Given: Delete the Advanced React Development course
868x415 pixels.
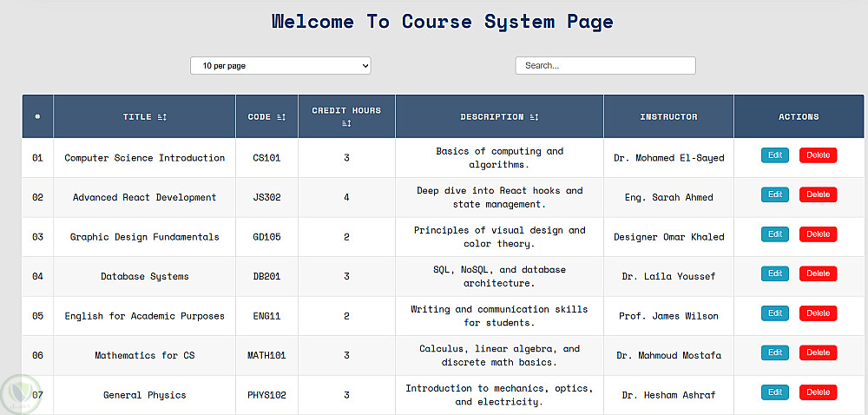Looking at the screenshot, I should 819,194.
